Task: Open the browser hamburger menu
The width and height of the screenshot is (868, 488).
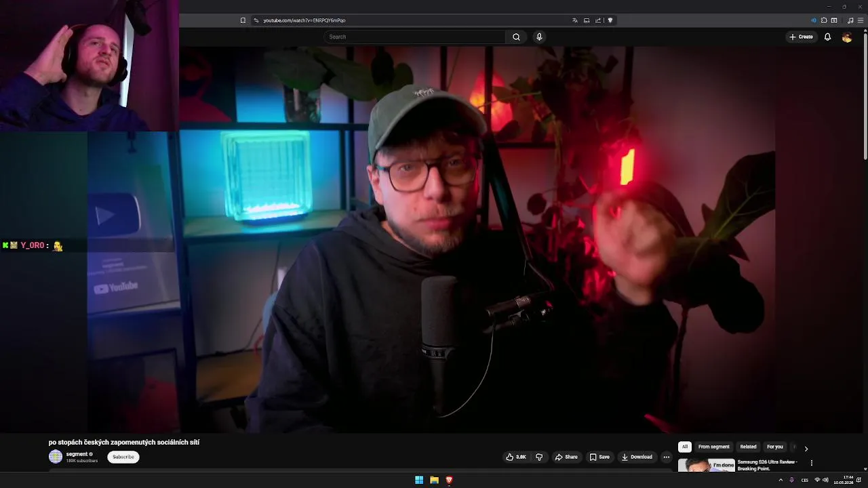Action: point(861,20)
